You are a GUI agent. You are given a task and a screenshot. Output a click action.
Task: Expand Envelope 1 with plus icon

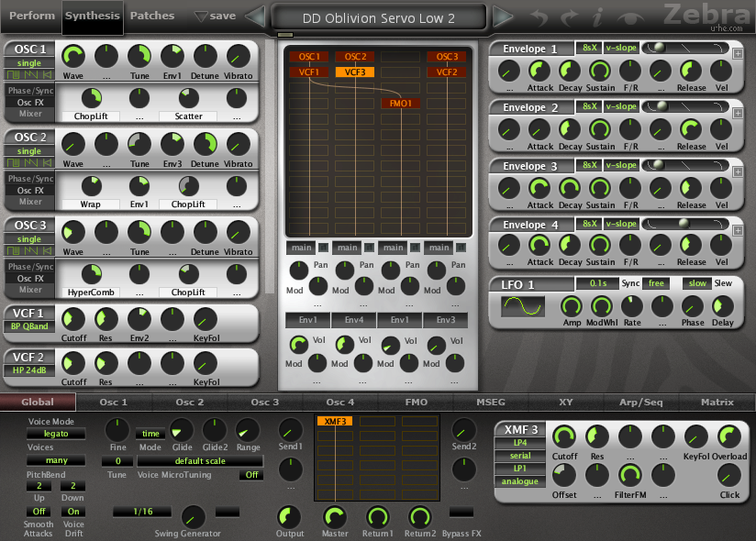(x=738, y=54)
